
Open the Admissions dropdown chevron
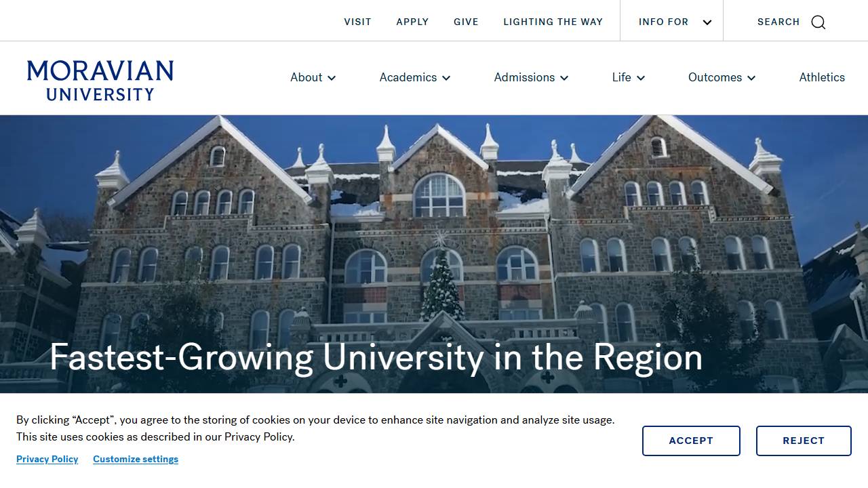(x=564, y=78)
